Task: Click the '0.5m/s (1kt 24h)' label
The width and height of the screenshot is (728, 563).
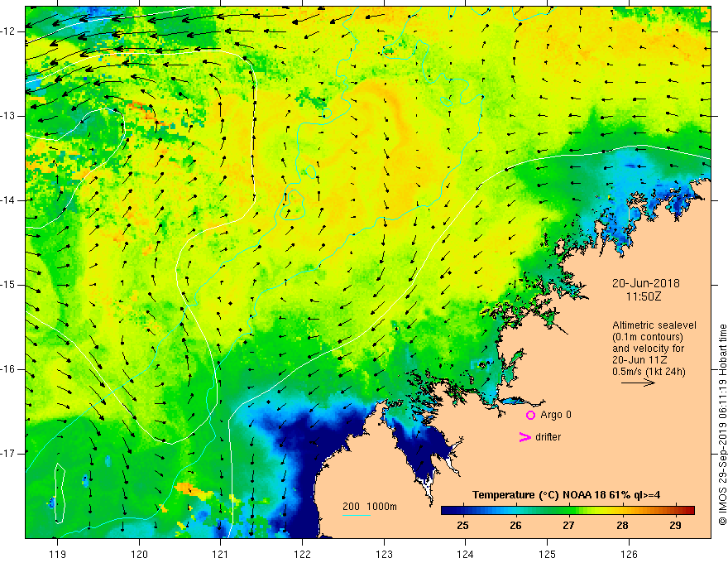Action: 649,371
